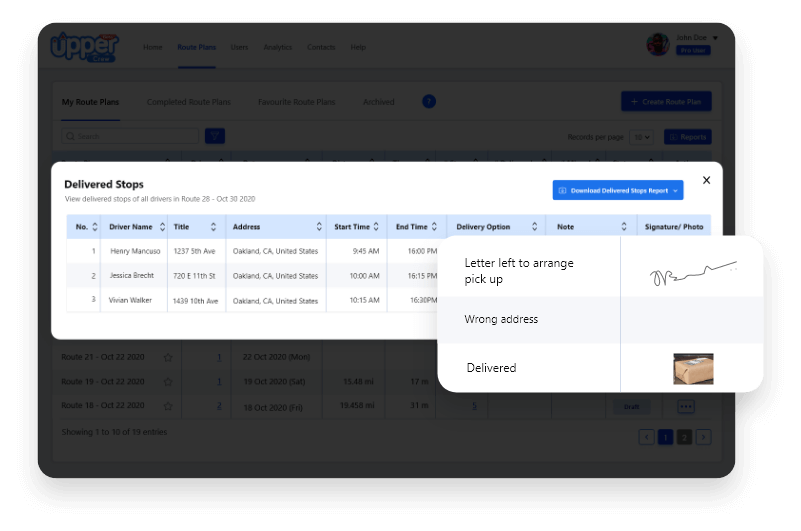
Task: Click the Draft status badge
Action: 631,407
